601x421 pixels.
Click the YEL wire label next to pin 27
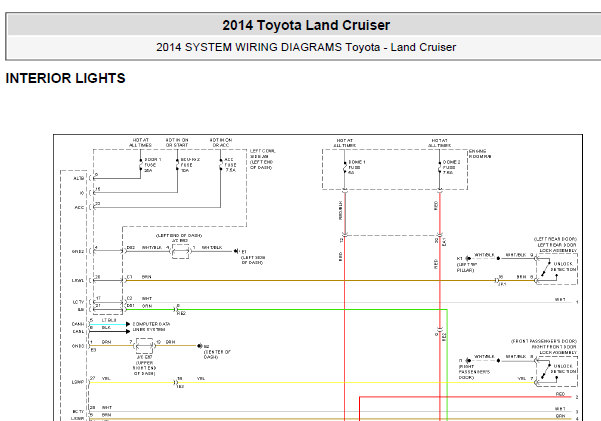click(106, 378)
